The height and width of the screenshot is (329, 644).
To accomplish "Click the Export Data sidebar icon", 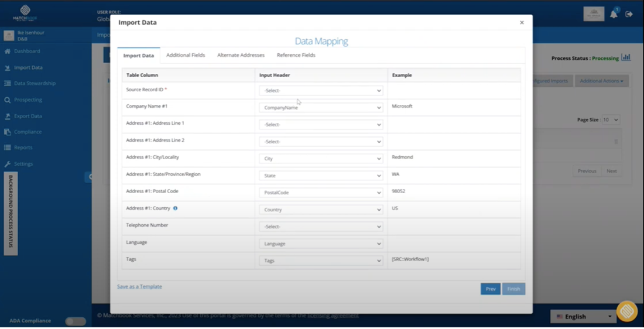I will point(8,116).
